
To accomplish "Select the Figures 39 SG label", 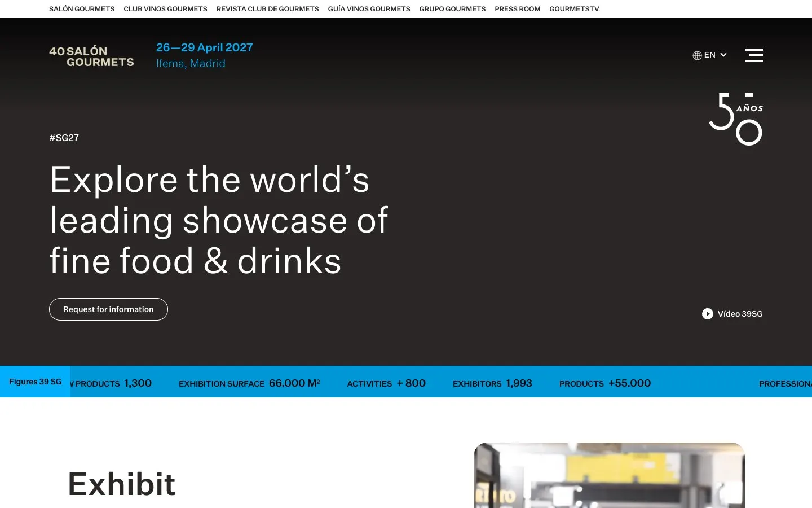I will [x=35, y=382].
